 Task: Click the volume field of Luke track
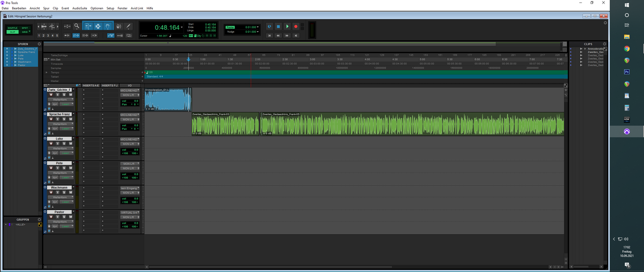pyautogui.click(x=130, y=150)
